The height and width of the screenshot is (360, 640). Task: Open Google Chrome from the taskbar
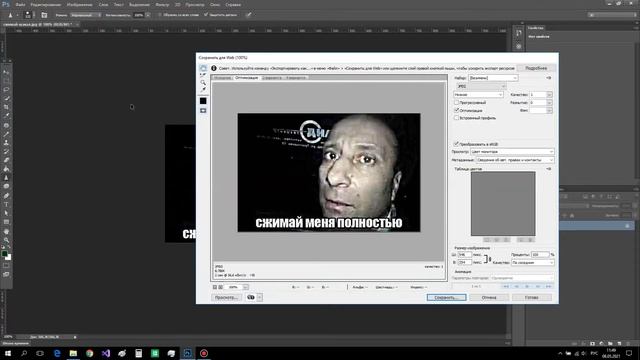coord(89,353)
